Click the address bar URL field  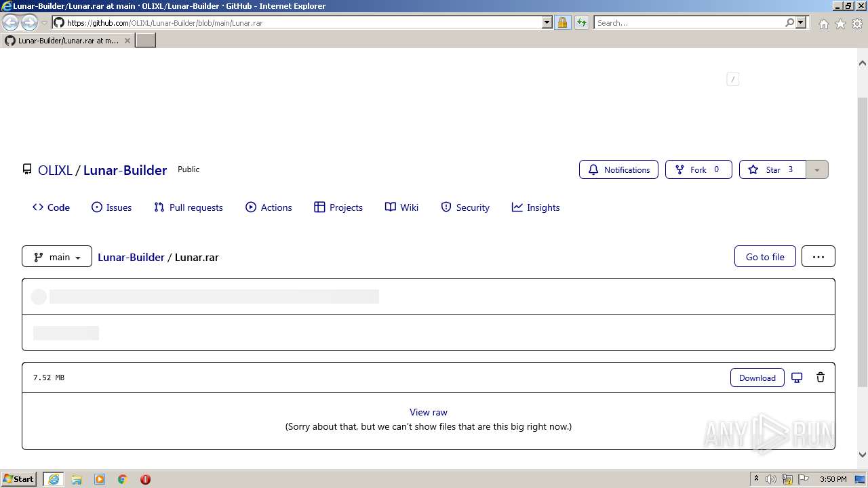click(302, 22)
